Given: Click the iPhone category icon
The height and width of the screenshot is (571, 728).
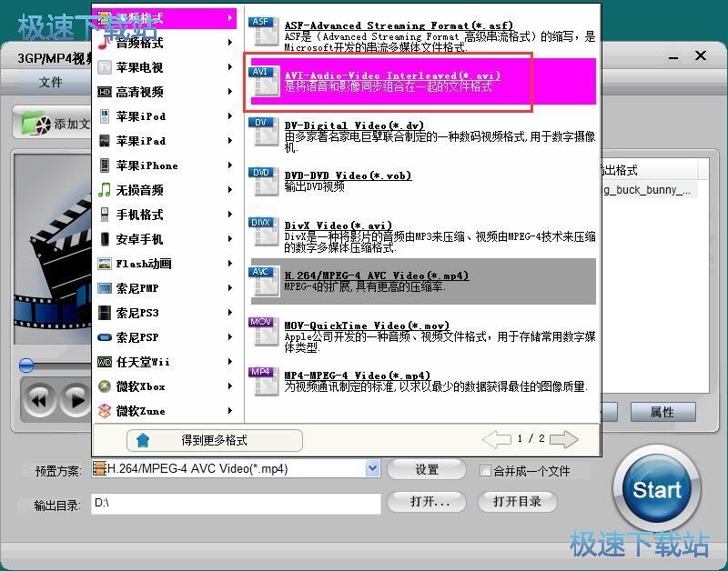Looking at the screenshot, I should tap(105, 165).
